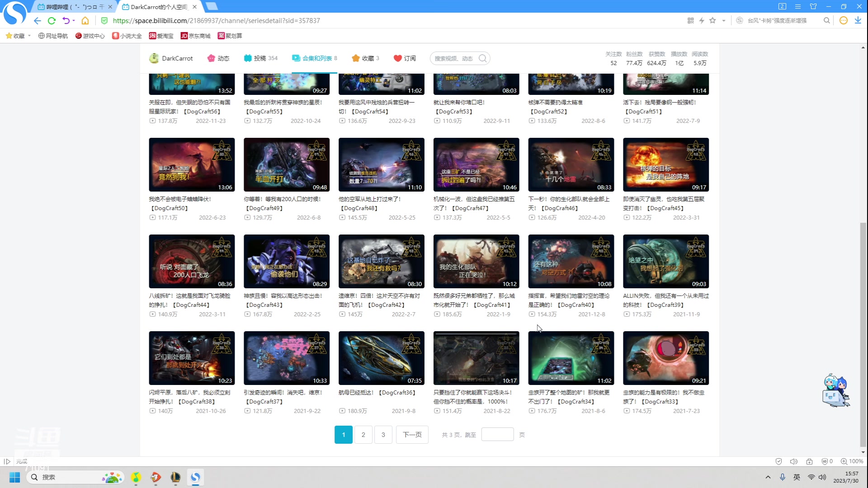Image resolution: width=868 pixels, height=488 pixels.
Task: Click the tab count icon showing 2
Action: pyautogui.click(x=783, y=6)
